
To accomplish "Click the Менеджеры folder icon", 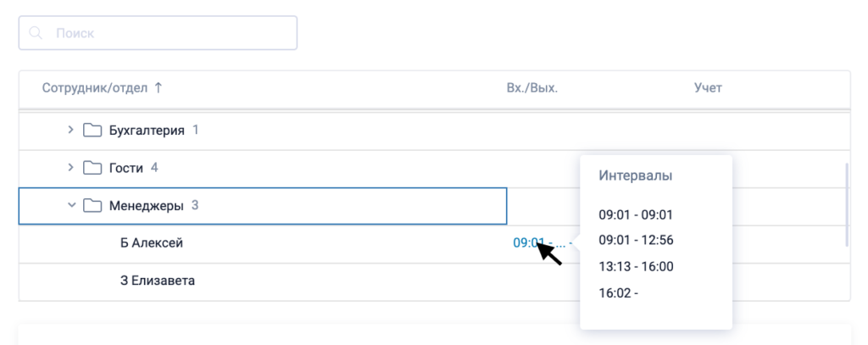I will click(x=92, y=205).
